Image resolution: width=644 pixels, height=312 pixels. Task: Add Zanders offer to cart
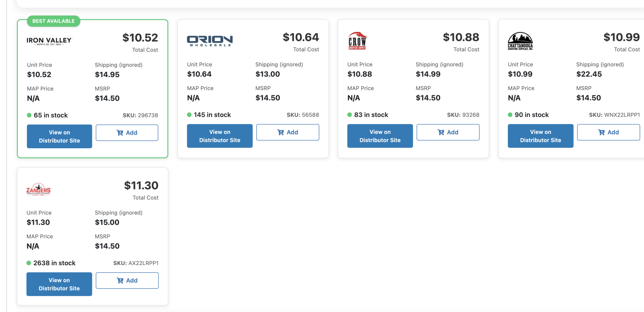pyautogui.click(x=127, y=280)
